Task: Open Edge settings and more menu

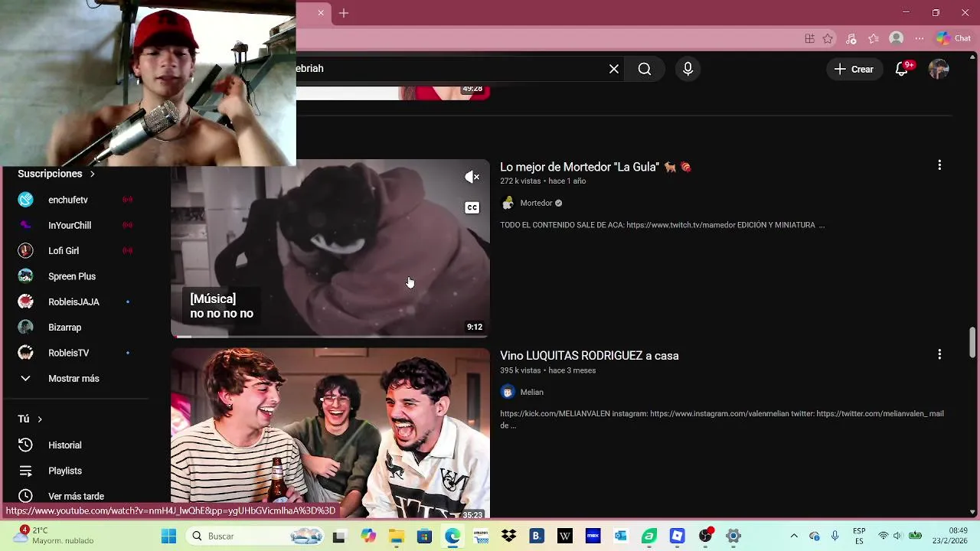Action: pos(920,38)
